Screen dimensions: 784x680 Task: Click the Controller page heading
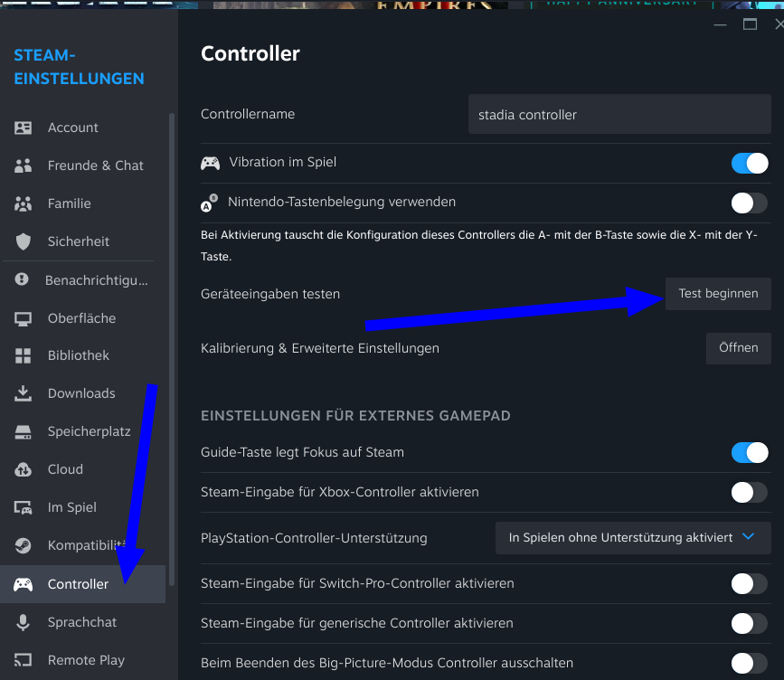(x=250, y=54)
